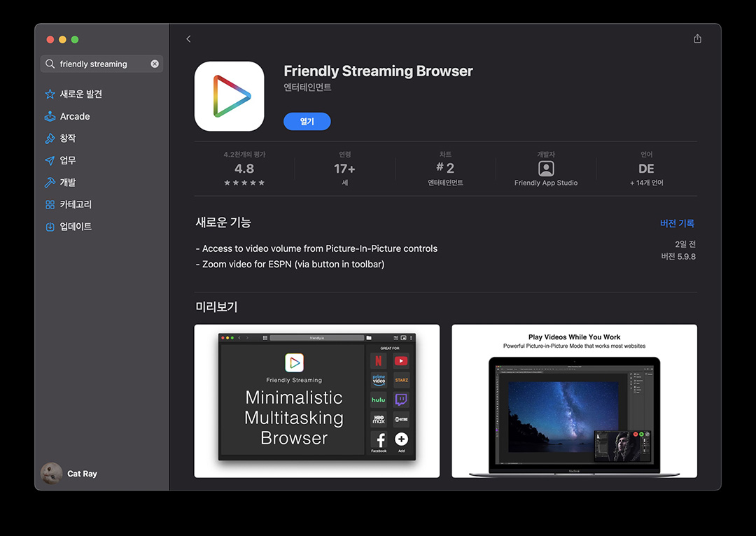This screenshot has width=756, height=536.
Task: Select the Twitch icon in the first preview
Action: coord(401,400)
